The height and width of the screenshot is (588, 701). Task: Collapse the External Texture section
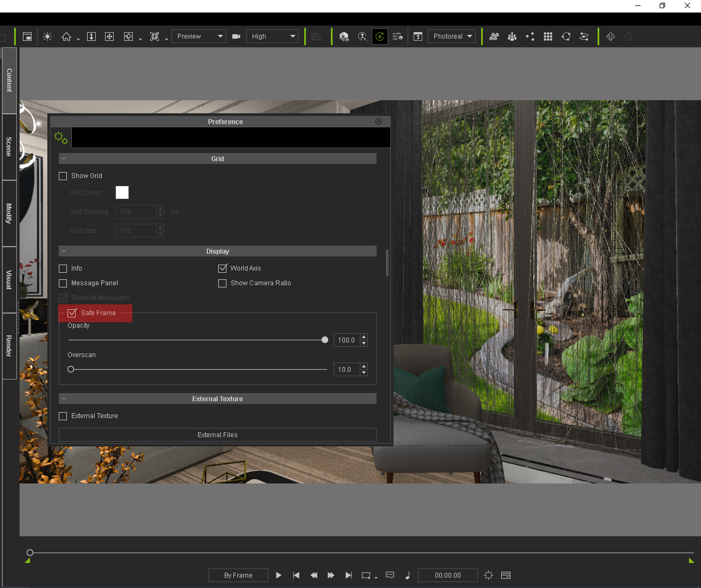pos(64,399)
